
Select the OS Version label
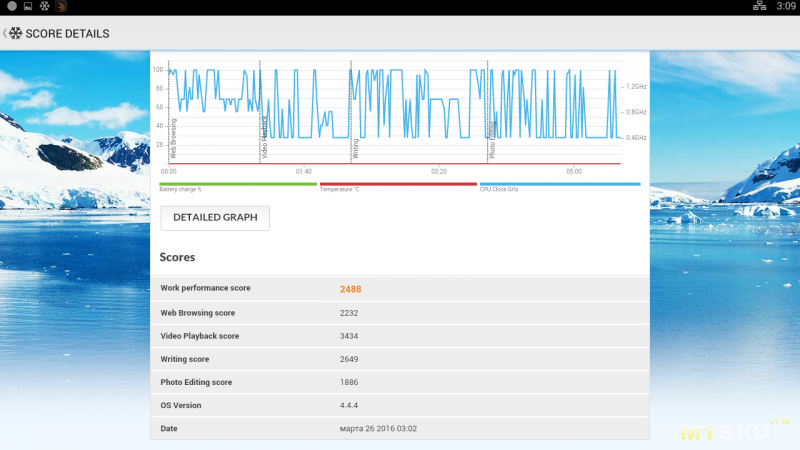[181, 406]
